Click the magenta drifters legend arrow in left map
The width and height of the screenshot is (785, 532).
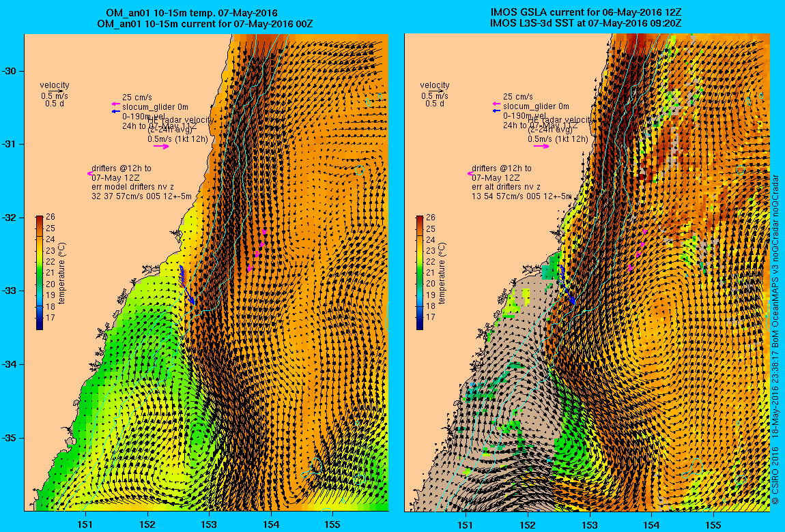90,173
